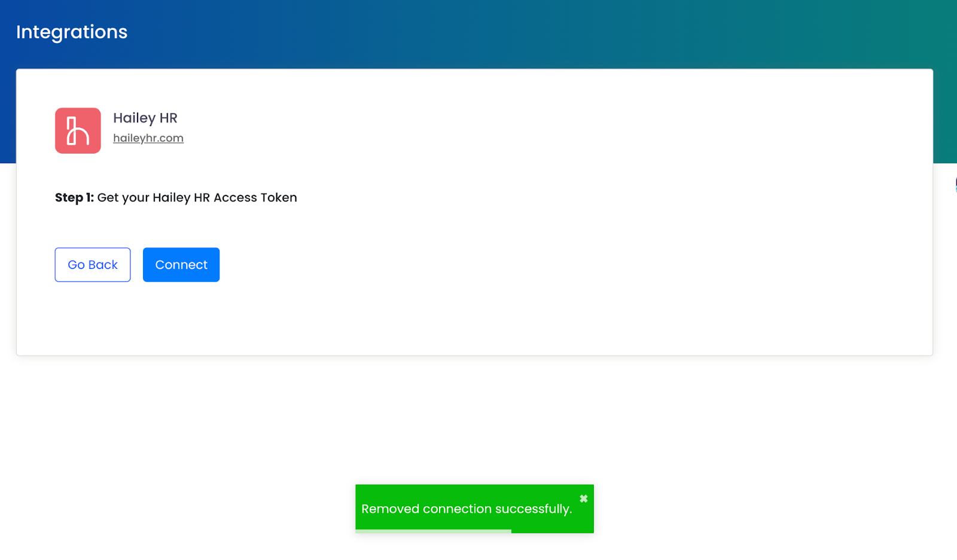Viewport: 957px width, 560px height.
Task: Click the Hailey HR logo icon
Action: pyautogui.click(x=78, y=131)
